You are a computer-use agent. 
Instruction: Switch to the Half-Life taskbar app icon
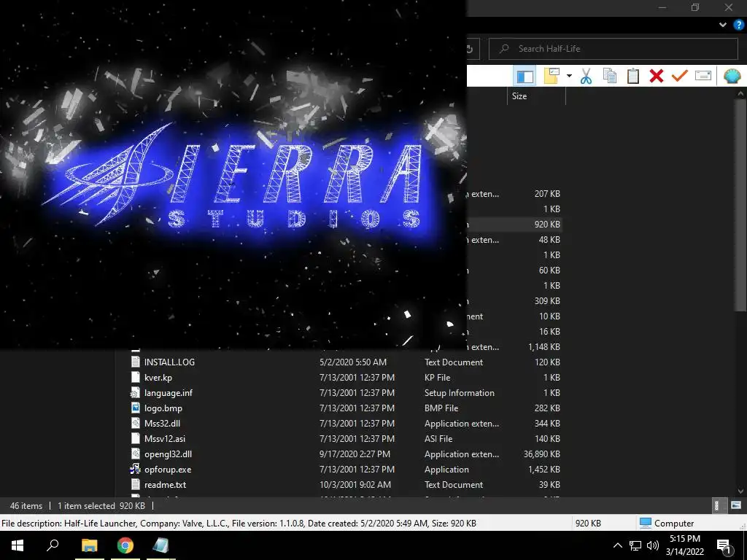click(161, 545)
